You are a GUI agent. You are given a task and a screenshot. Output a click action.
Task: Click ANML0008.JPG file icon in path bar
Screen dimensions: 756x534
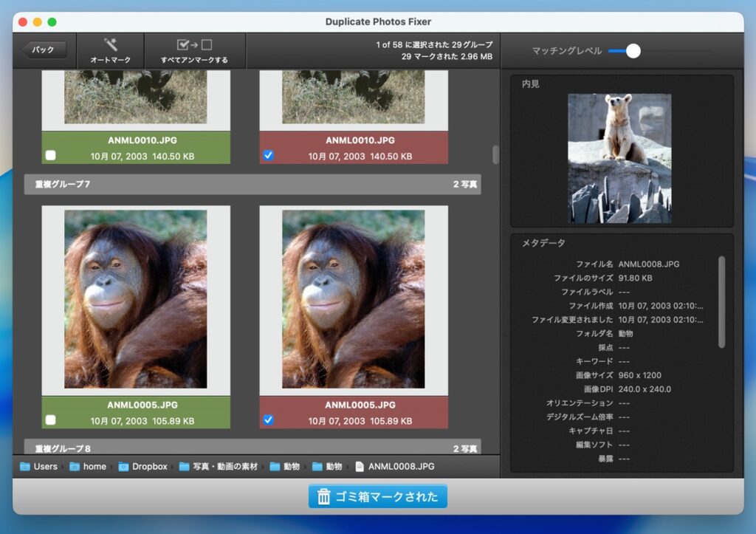(x=360, y=467)
